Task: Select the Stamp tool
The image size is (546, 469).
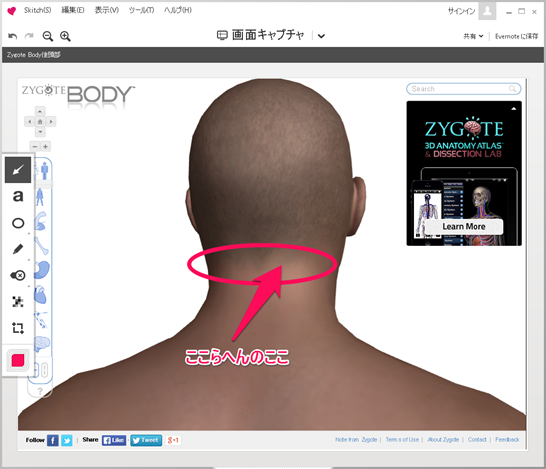Action: pos(18,275)
